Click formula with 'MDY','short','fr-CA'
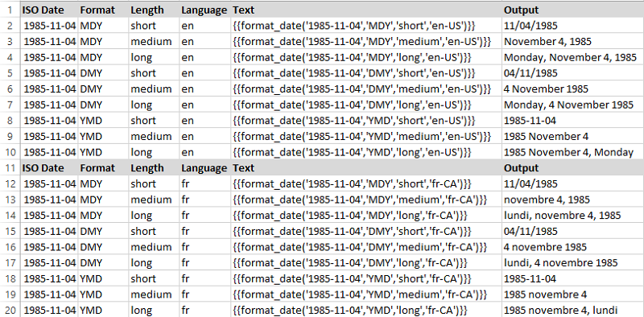644x317 pixels. tap(366, 183)
